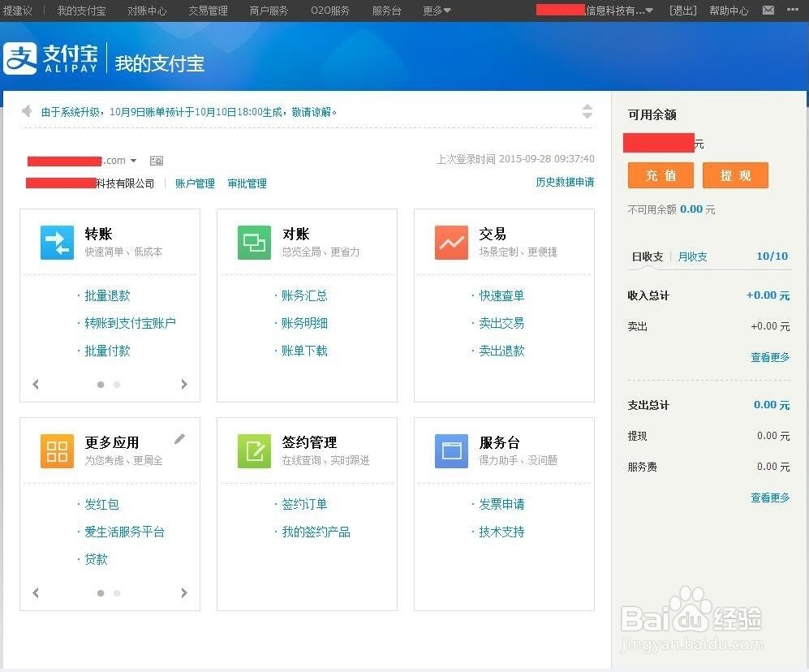Image resolution: width=809 pixels, height=672 pixels.
Task: Open the 我的签约产品 link
Action: tap(316, 532)
